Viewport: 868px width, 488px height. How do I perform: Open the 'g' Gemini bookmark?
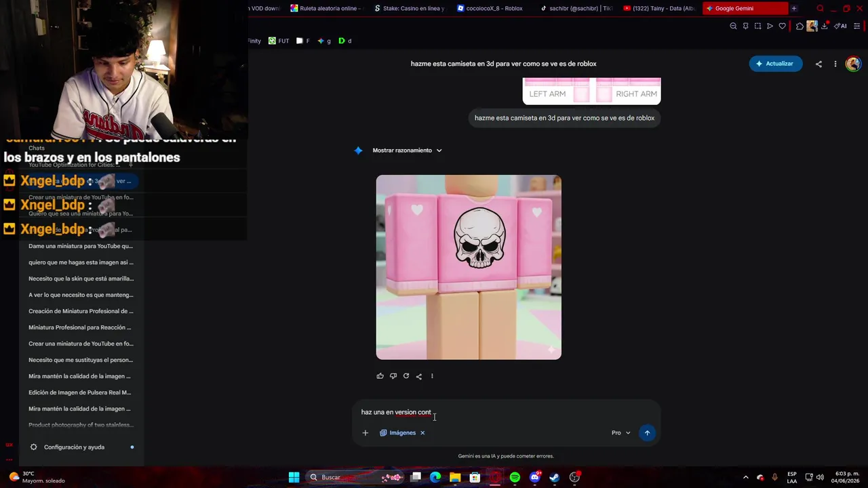(x=324, y=41)
